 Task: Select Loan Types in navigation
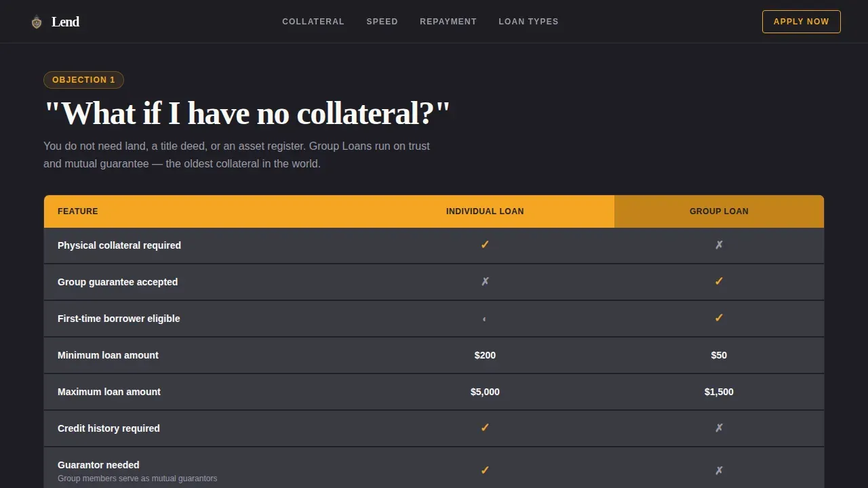pyautogui.click(x=528, y=22)
